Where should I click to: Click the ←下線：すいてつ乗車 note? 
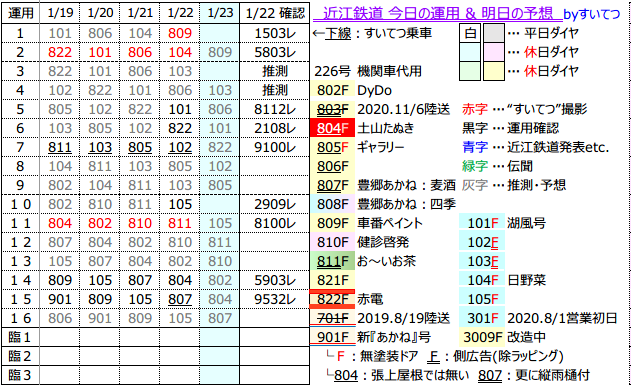[372, 33]
